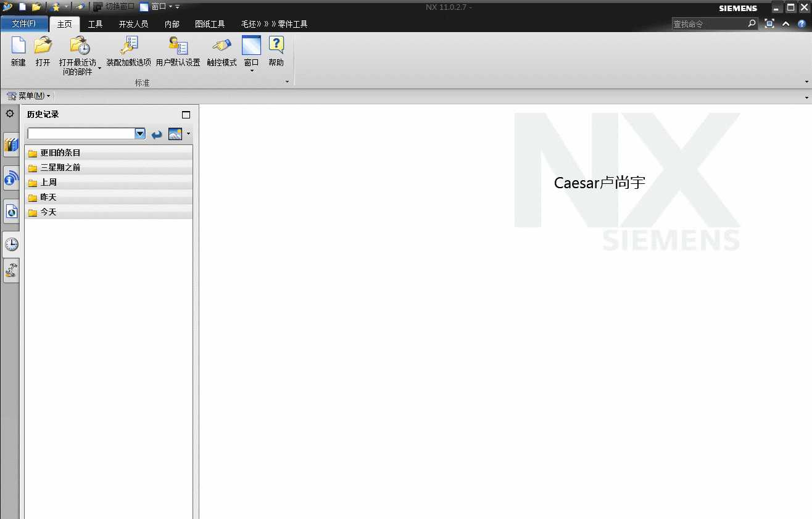
Task: Expand the 三星期之前 folder
Action: point(109,168)
